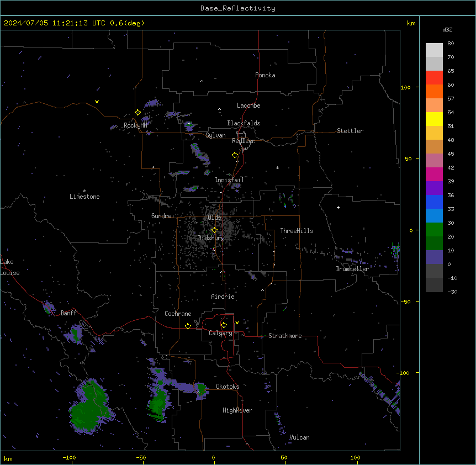The width and height of the screenshot is (476, 465).
Task: Pick the lightest gray 70-80 dBZ swatch
Action: [434, 50]
